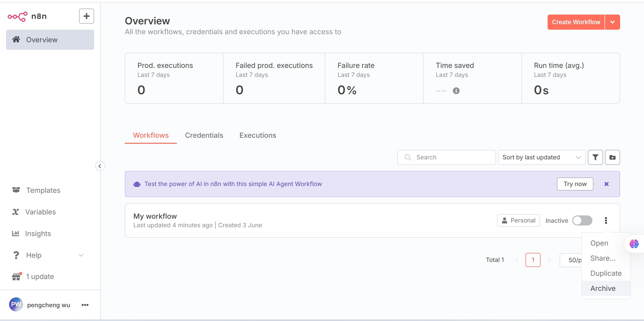
Task: Open the Sort by last updated dropdown
Action: click(x=542, y=157)
